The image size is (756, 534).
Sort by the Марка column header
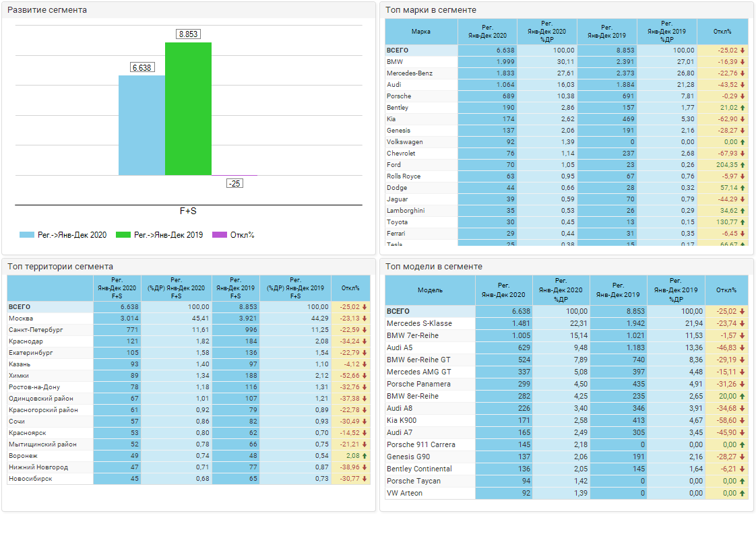(421, 32)
